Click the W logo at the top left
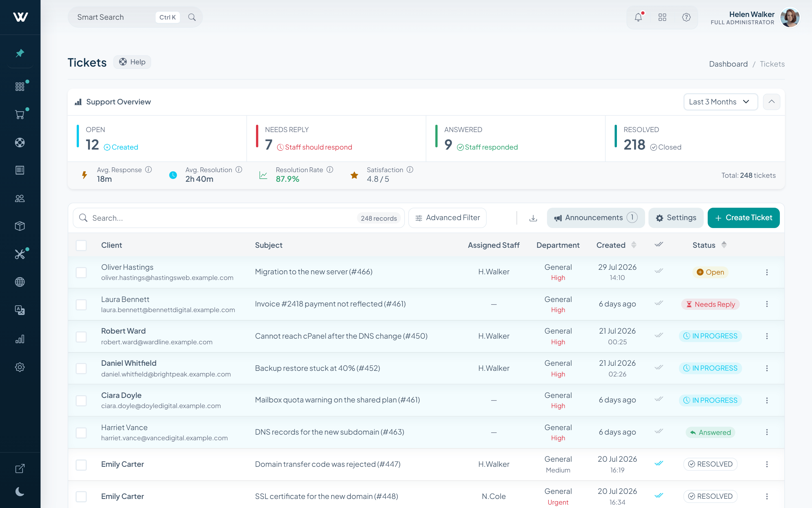812x508 pixels. pyautogui.click(x=20, y=17)
